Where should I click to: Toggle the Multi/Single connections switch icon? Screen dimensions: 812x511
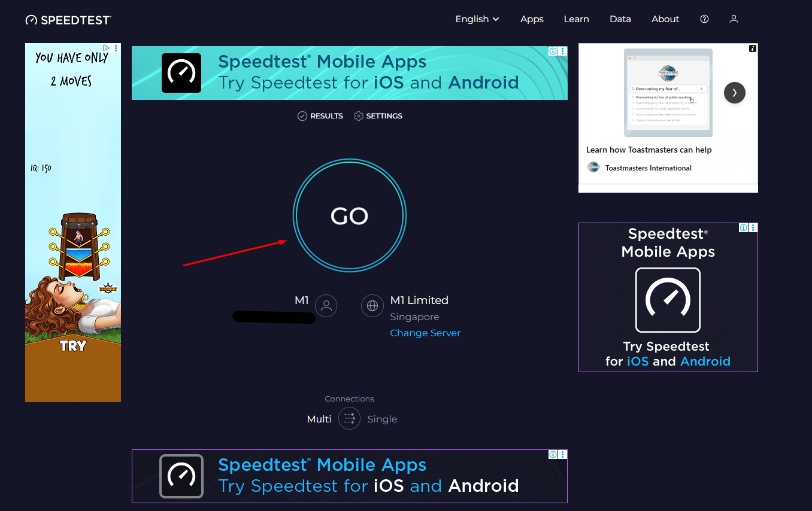pyautogui.click(x=349, y=419)
